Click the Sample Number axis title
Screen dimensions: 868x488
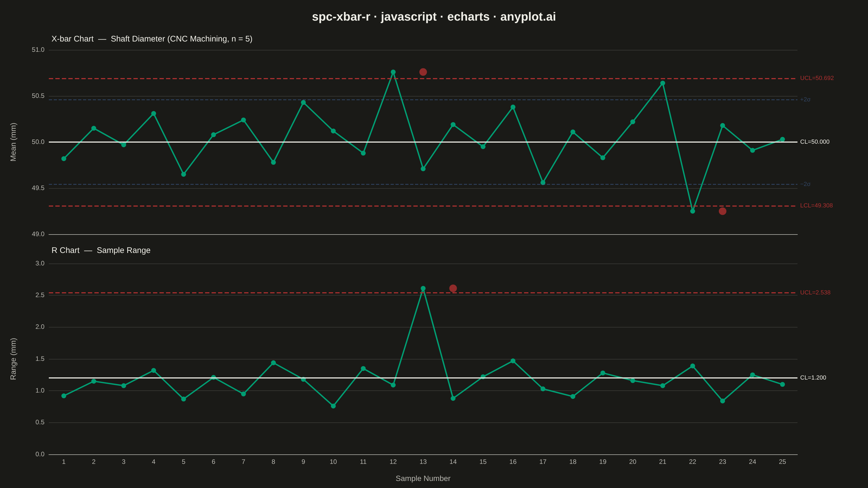coord(423,479)
